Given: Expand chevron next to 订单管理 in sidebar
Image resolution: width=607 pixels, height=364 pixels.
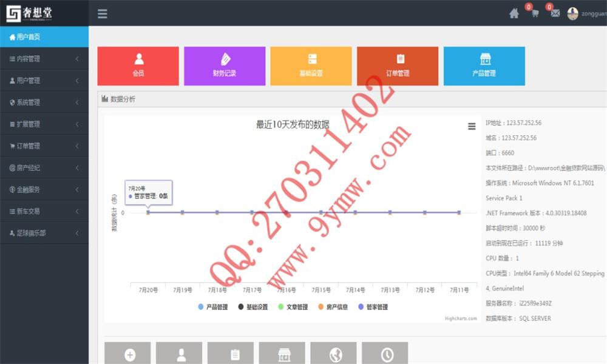Looking at the screenshot, I should [x=77, y=146].
